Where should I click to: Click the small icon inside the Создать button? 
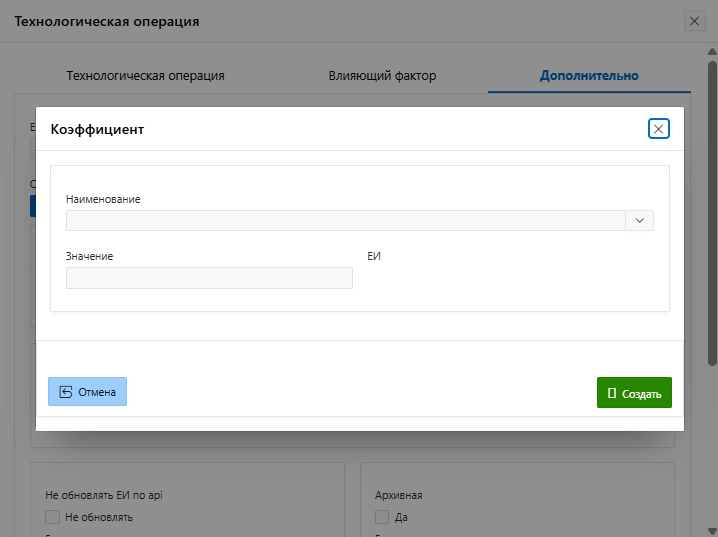click(x=612, y=394)
